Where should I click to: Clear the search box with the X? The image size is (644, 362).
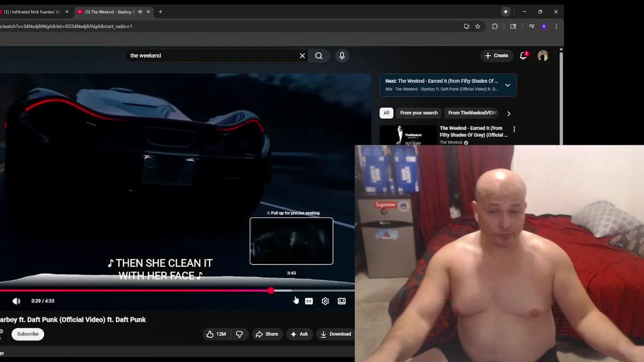tap(302, 56)
